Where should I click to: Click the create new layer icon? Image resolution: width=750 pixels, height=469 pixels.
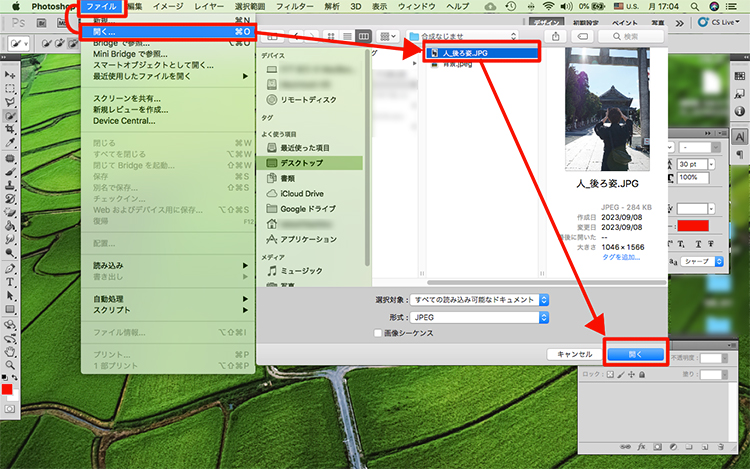705,447
